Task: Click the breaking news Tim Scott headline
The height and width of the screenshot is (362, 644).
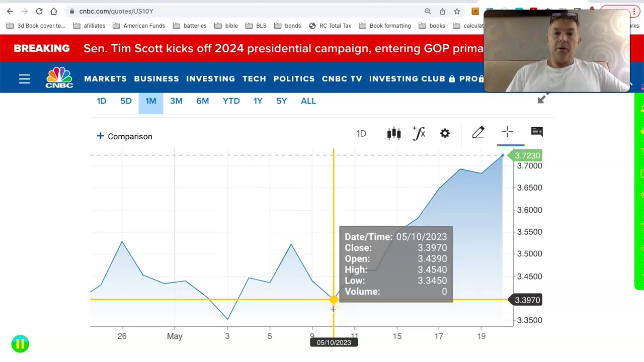Action: [283, 49]
